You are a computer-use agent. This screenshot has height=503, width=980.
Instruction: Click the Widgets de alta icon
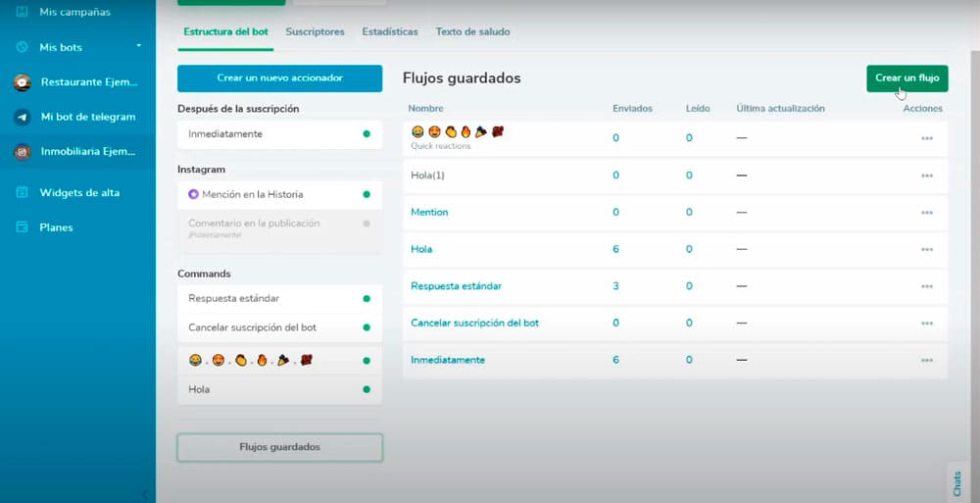[x=22, y=192]
